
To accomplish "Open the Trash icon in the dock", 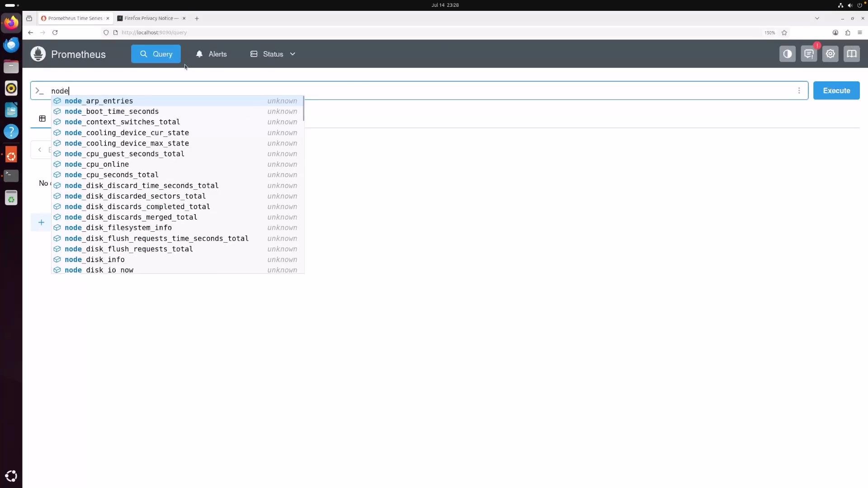I will [11, 197].
